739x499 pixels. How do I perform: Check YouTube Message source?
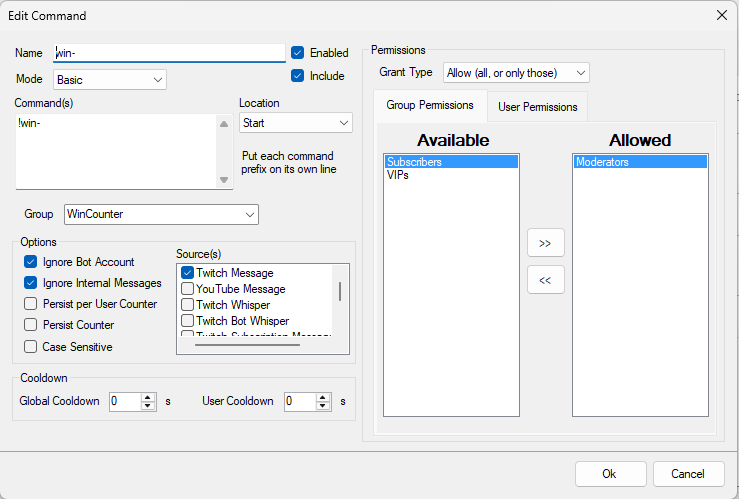click(x=187, y=288)
